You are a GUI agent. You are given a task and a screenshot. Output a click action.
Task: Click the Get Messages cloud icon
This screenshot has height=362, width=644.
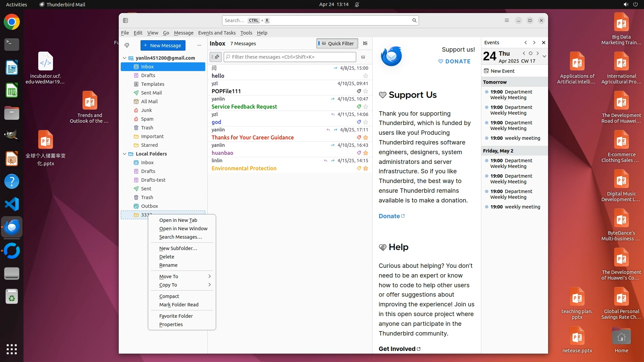(127, 45)
